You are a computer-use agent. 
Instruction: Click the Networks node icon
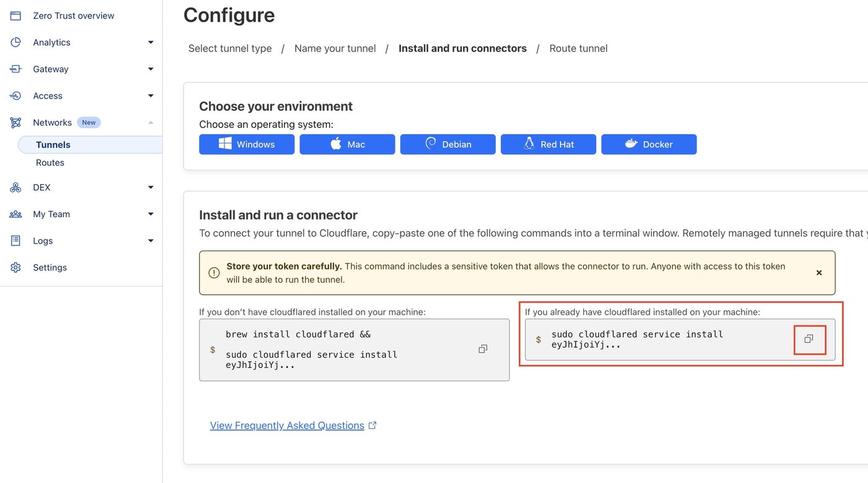(x=15, y=122)
